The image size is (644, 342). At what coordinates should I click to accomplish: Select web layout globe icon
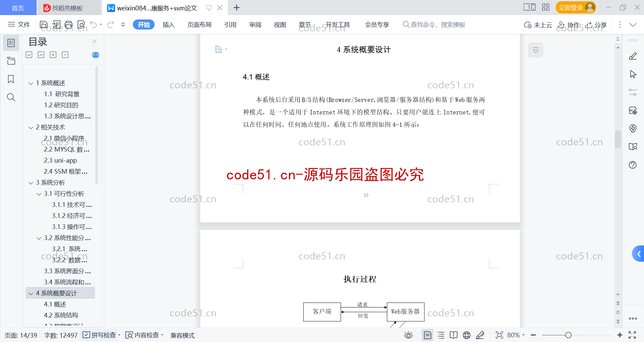click(467, 335)
